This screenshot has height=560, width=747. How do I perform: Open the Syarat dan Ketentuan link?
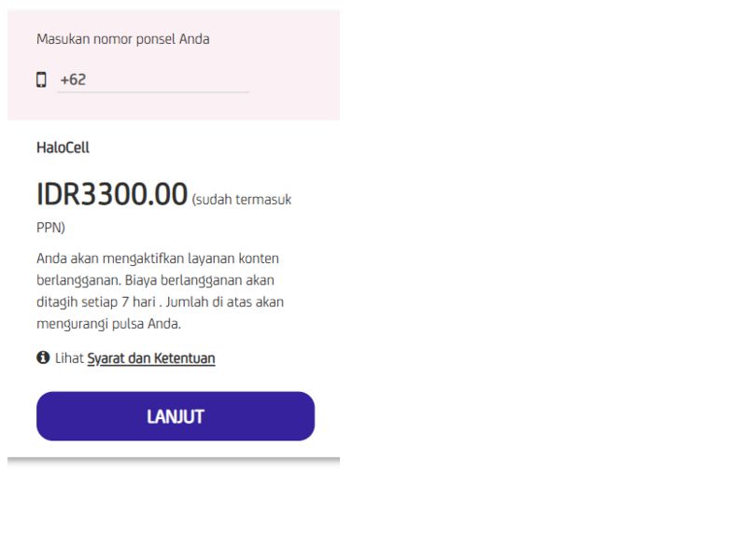(x=151, y=358)
